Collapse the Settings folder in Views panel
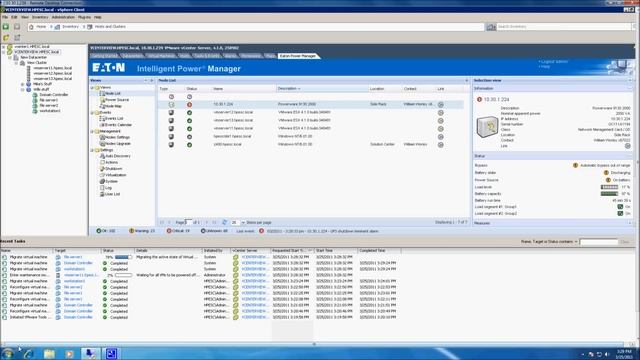Viewport: 640px width, 360px height. click(x=92, y=150)
